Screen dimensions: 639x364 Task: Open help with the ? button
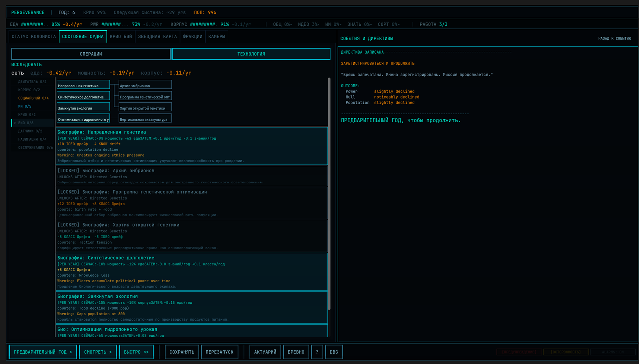click(317, 352)
